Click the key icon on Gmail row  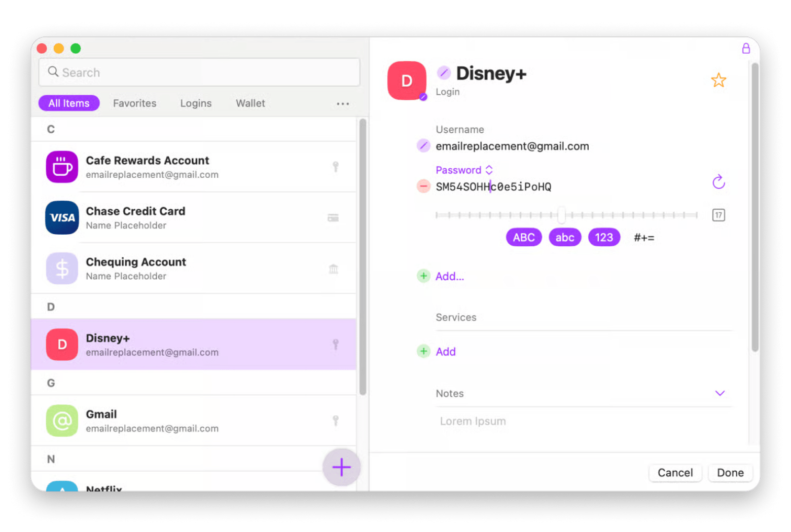tap(335, 421)
